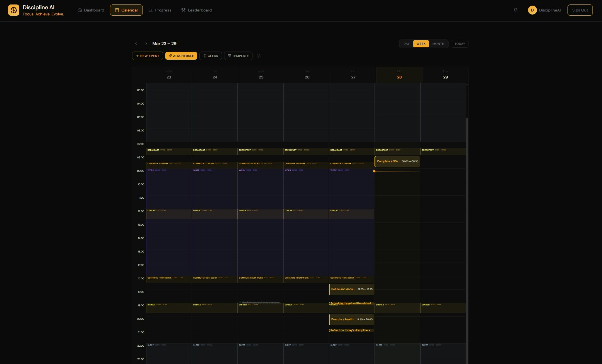Go to previous week with left chevron
The image size is (602, 364).
pyautogui.click(x=136, y=44)
